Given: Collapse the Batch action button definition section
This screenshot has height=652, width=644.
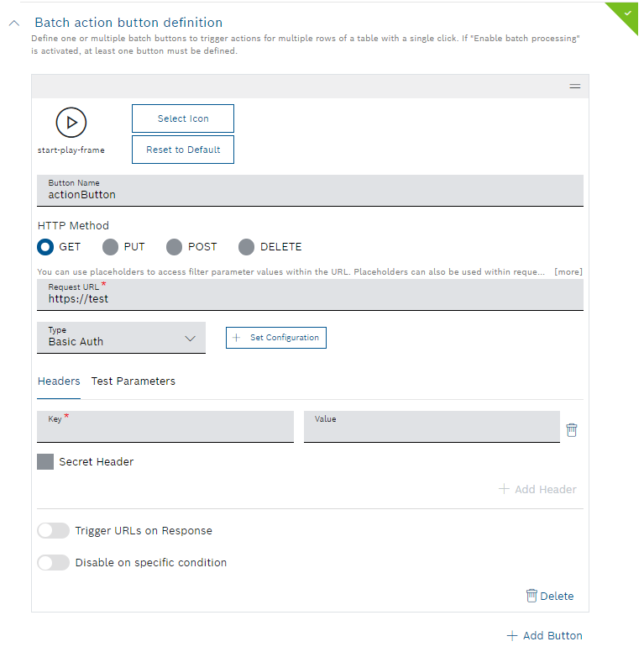Looking at the screenshot, I should 13,24.
